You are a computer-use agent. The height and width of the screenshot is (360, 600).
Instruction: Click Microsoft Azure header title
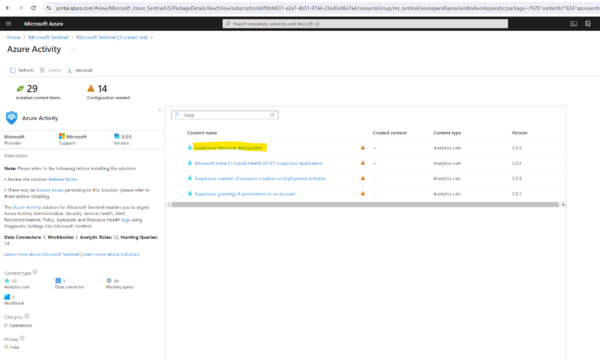pos(44,24)
